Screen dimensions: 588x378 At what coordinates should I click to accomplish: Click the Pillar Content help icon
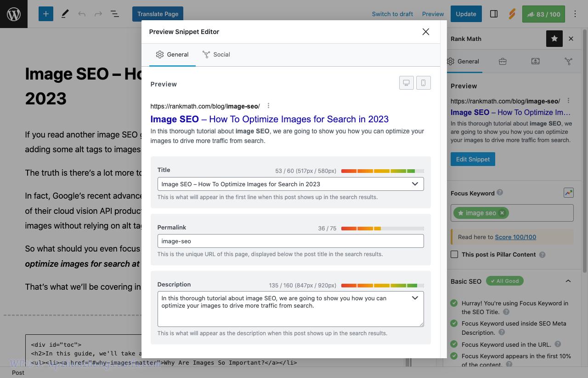tap(542, 254)
